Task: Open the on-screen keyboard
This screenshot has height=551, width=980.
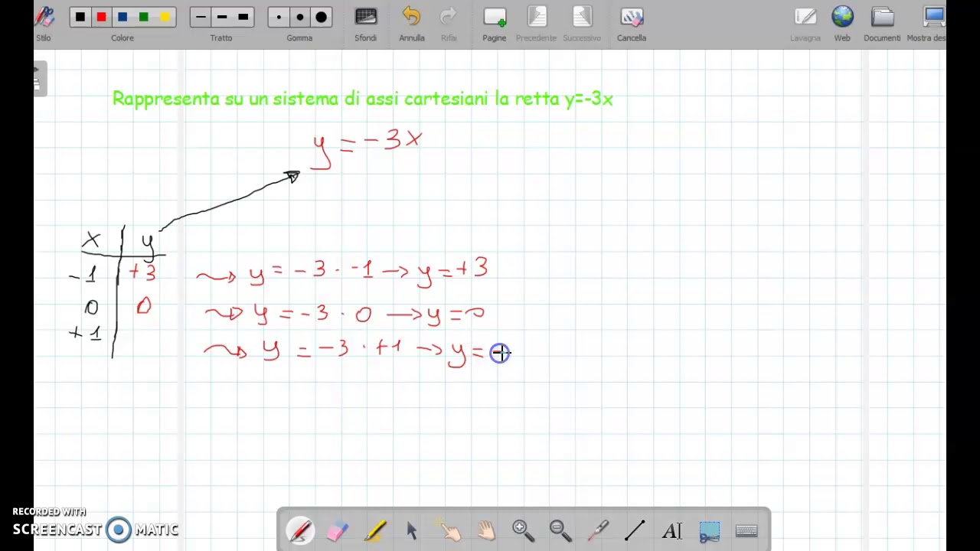Action: [x=746, y=530]
